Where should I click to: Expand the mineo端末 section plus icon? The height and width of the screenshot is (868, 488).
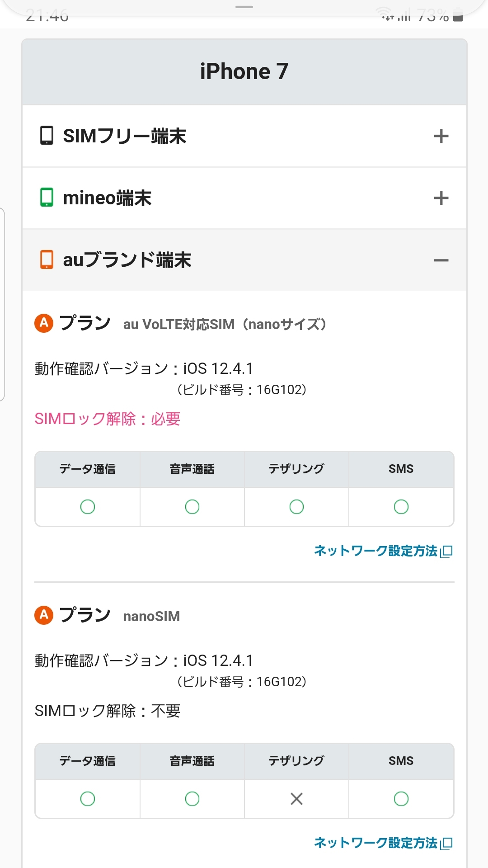pyautogui.click(x=441, y=198)
